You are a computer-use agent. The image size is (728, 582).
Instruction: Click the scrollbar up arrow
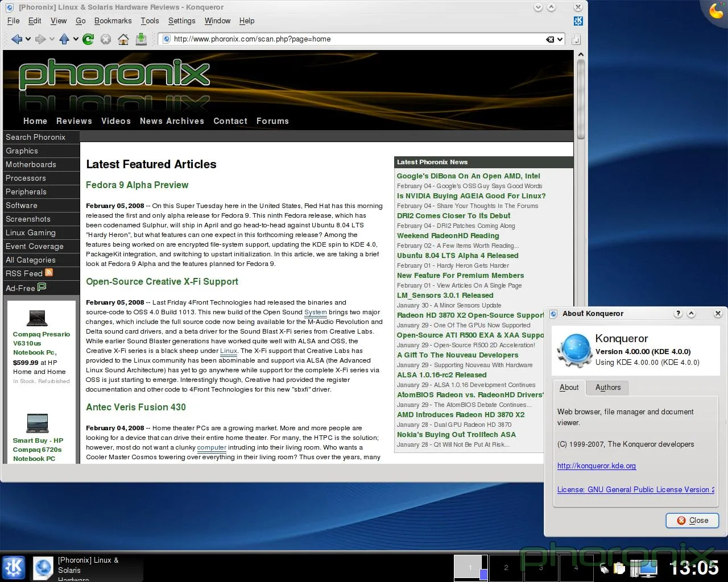coord(581,55)
